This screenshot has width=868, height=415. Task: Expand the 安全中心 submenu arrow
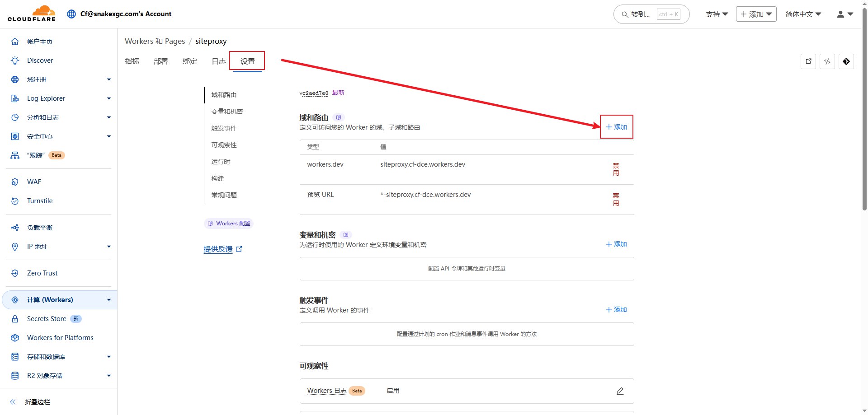109,136
